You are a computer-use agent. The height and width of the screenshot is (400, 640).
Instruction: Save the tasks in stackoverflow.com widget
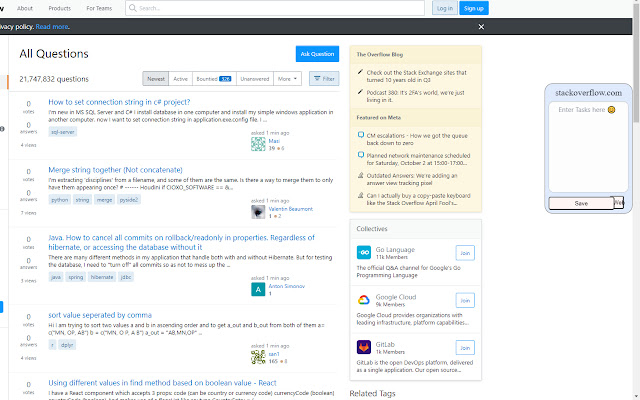581,203
